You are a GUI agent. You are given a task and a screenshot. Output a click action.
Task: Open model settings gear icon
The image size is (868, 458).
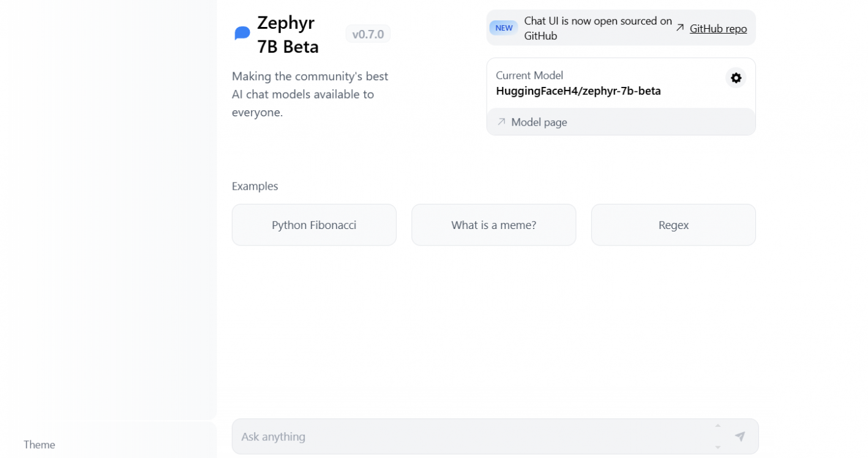point(736,78)
